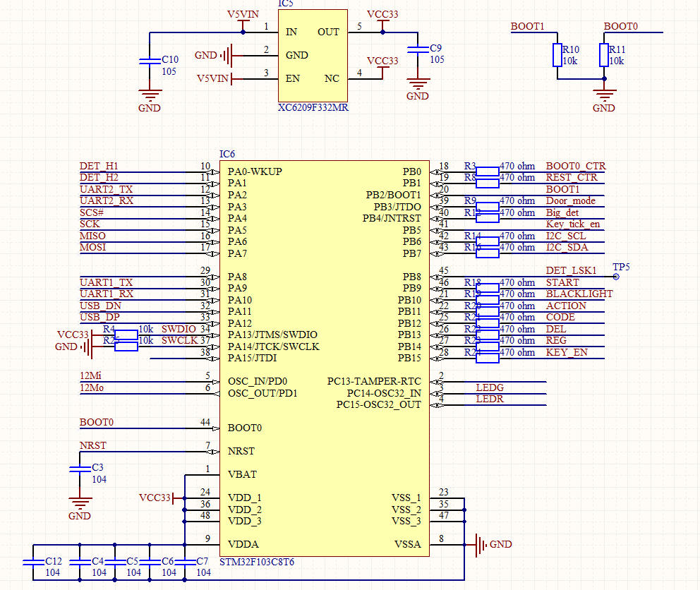Click the XC6209F332MR part number text

pyautogui.click(x=313, y=108)
